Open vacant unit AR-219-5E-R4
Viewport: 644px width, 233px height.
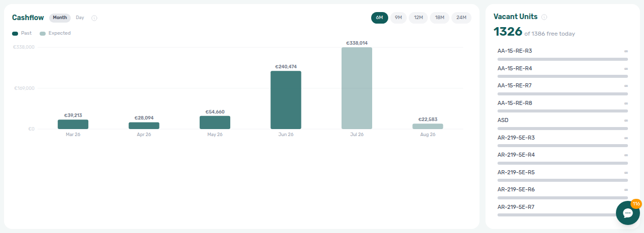click(x=516, y=155)
